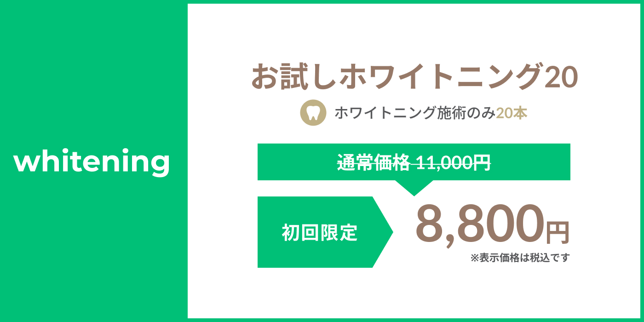644x322 pixels.
Task: Click the 表示価格は税込です tax note text
Action: click(x=524, y=258)
